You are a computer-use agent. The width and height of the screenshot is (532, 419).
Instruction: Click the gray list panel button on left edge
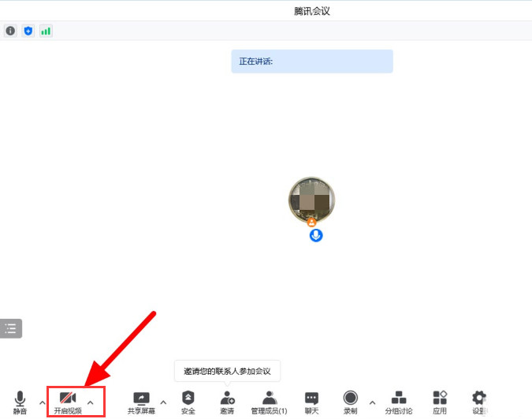pos(11,328)
